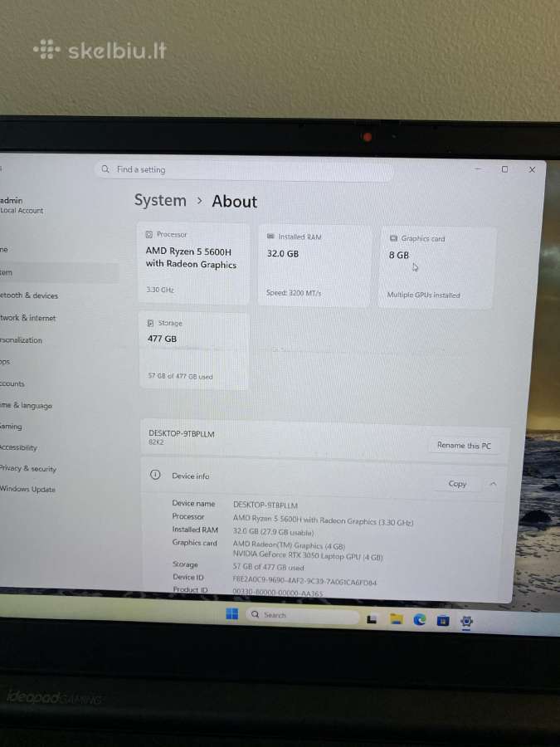Open Time & language settings

(27, 405)
